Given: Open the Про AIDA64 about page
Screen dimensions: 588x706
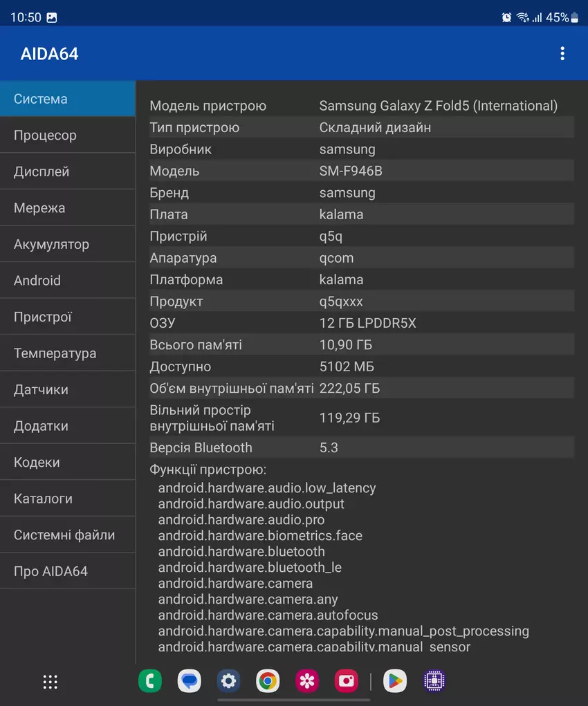Looking at the screenshot, I should [67, 572].
